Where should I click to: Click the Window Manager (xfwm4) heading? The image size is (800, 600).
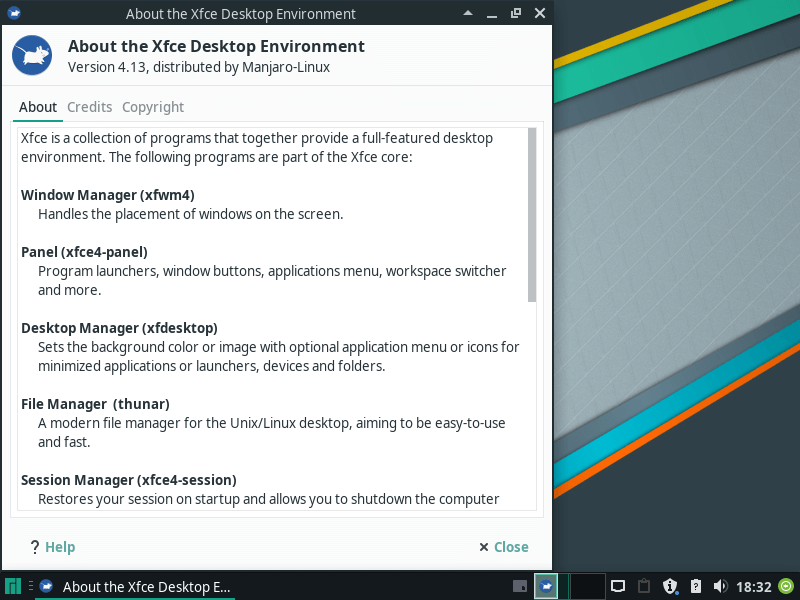[108, 195]
